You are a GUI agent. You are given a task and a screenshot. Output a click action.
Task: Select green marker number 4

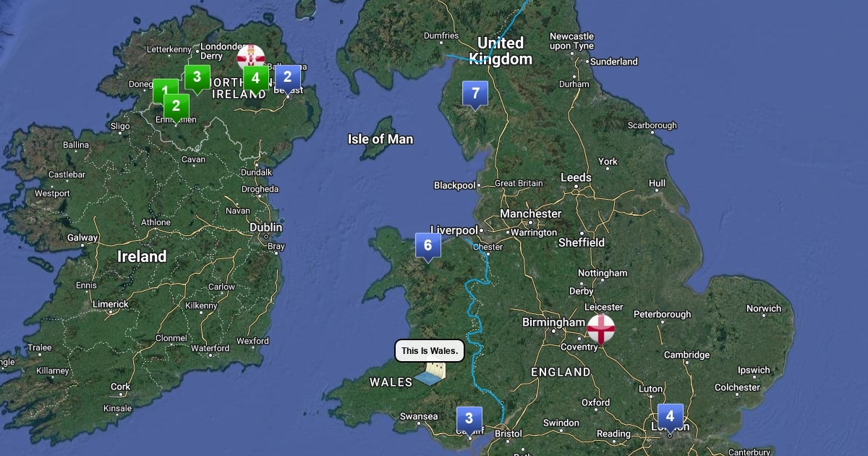pos(255,79)
